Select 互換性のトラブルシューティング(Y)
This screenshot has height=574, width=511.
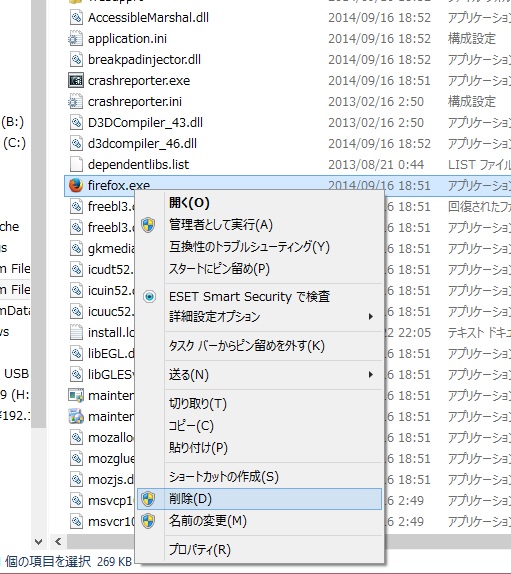coord(260,247)
